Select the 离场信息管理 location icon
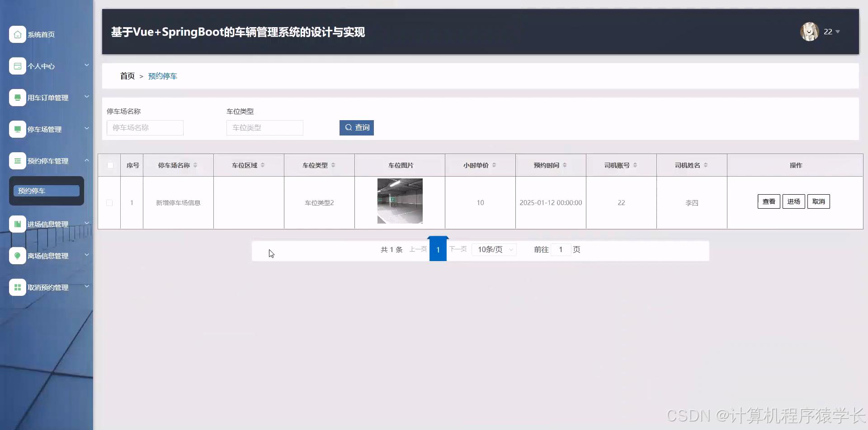This screenshot has width=868, height=430. (x=17, y=255)
